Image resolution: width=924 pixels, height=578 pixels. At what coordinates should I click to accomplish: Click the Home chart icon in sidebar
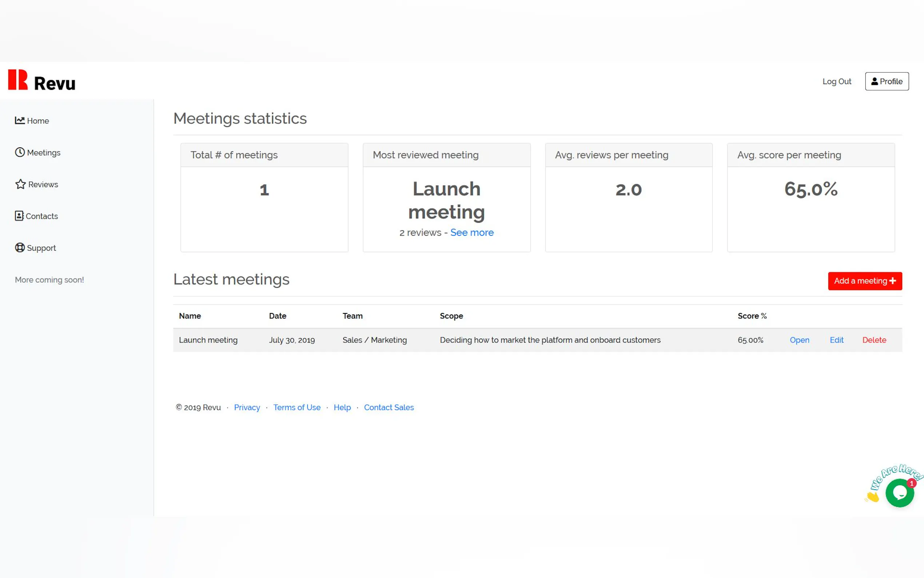click(x=20, y=120)
